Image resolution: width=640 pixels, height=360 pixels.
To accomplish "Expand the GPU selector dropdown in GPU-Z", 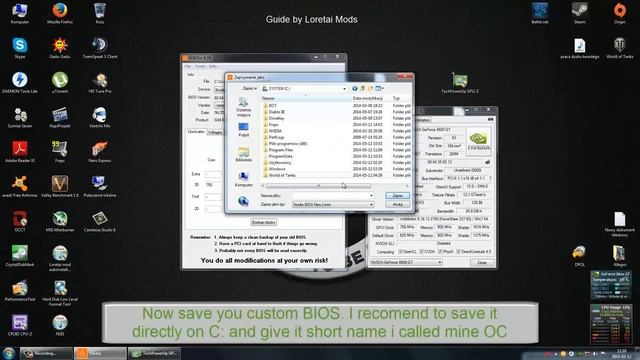I will pos(440,262).
